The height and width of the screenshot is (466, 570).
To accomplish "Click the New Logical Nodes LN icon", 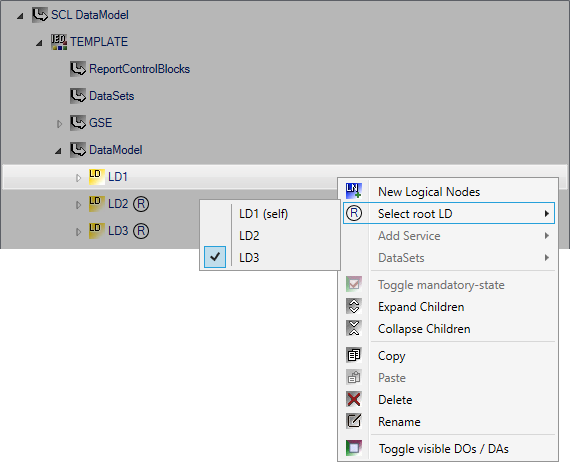I will click(354, 191).
